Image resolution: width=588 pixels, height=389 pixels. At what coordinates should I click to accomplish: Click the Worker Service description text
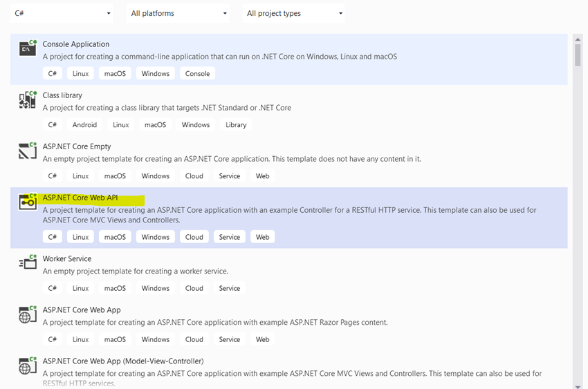point(136,271)
